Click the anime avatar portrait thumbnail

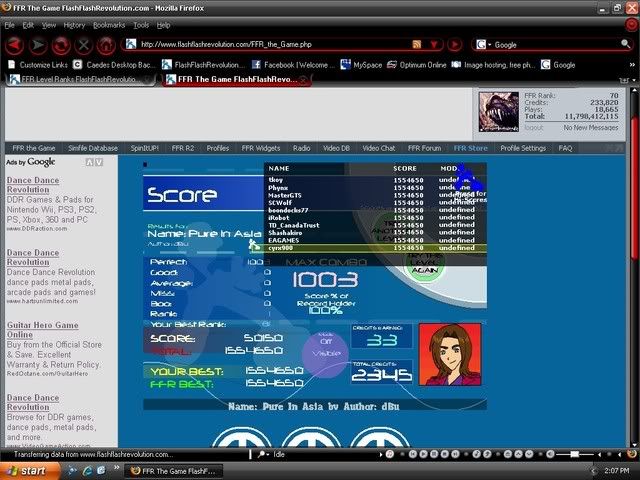450,354
